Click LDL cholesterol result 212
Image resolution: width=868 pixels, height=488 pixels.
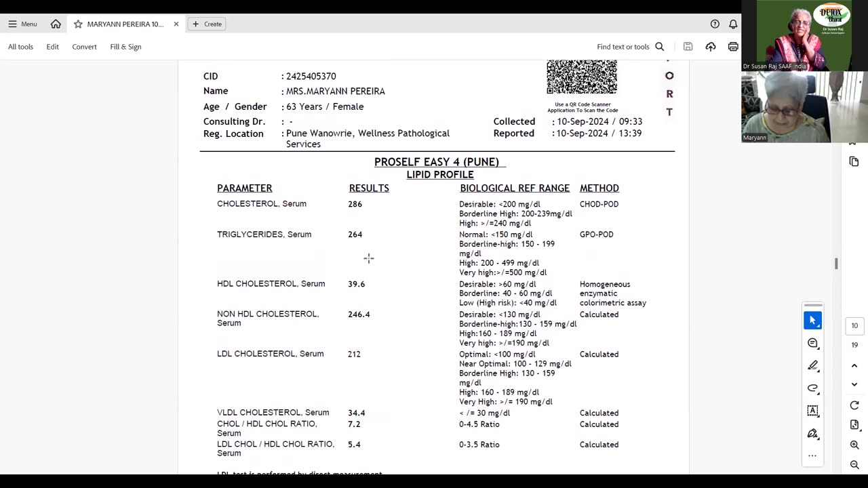(x=354, y=354)
